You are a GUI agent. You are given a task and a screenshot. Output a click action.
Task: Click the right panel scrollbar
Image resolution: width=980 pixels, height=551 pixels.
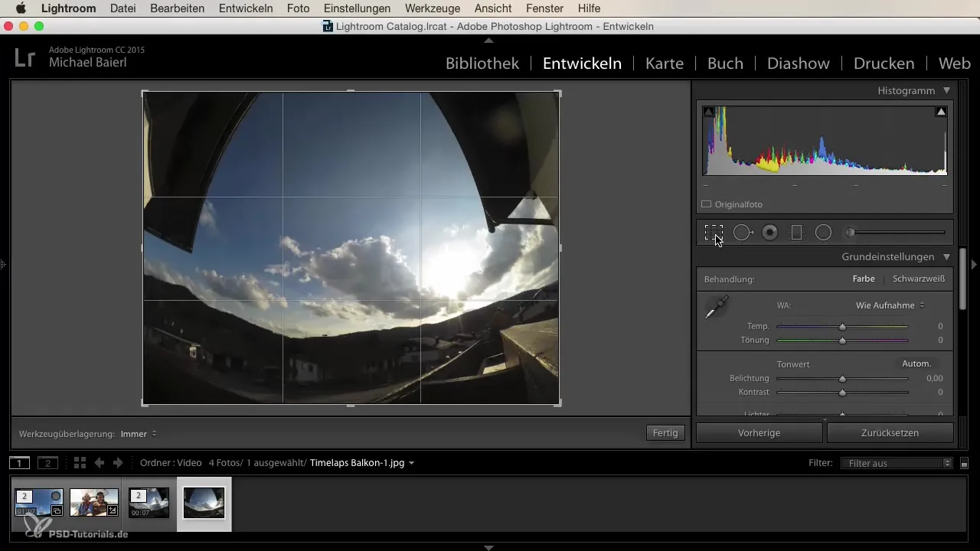pyautogui.click(x=962, y=279)
